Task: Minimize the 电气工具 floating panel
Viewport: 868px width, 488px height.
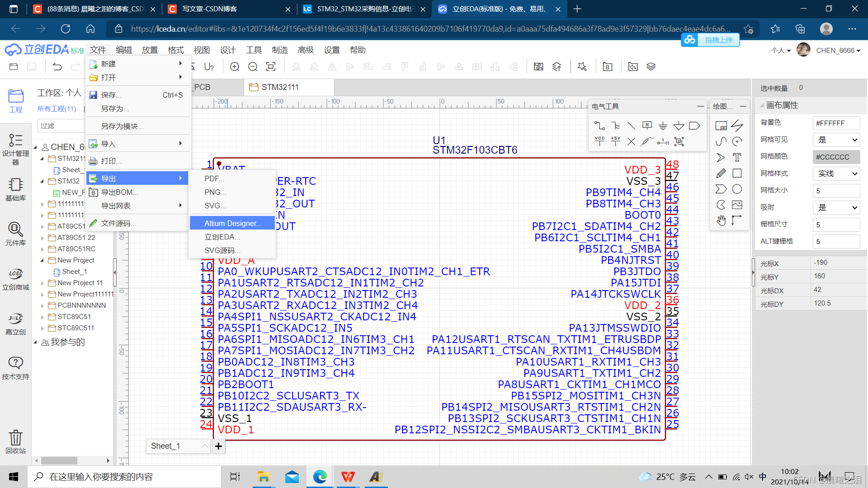Action: 700,106
